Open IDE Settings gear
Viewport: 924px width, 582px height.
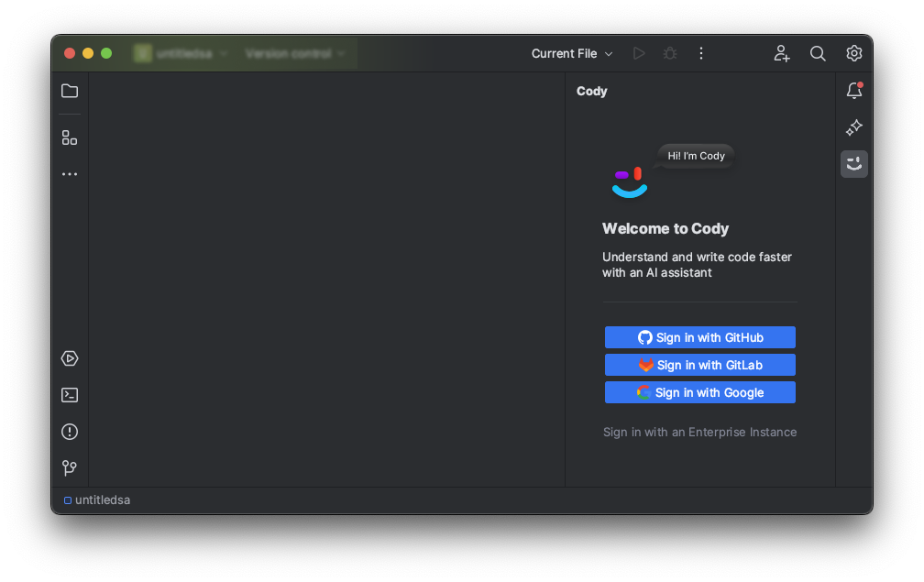pyautogui.click(x=853, y=53)
